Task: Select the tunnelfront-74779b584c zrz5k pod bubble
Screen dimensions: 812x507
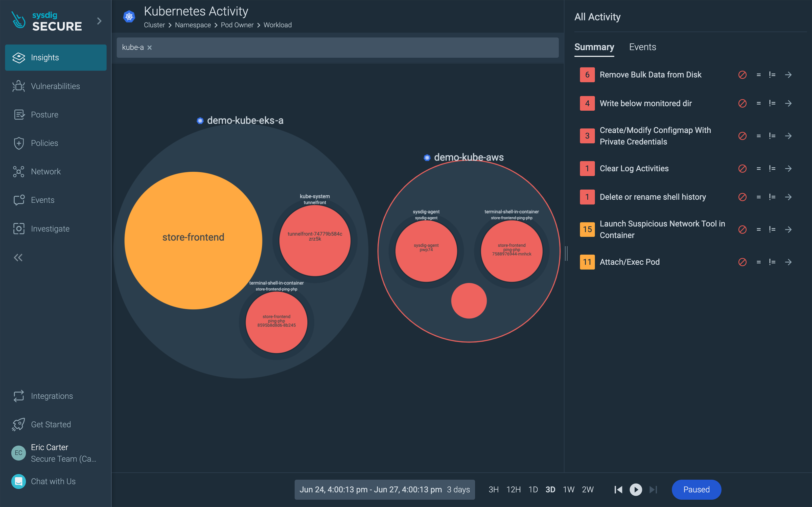Action: [x=315, y=240]
